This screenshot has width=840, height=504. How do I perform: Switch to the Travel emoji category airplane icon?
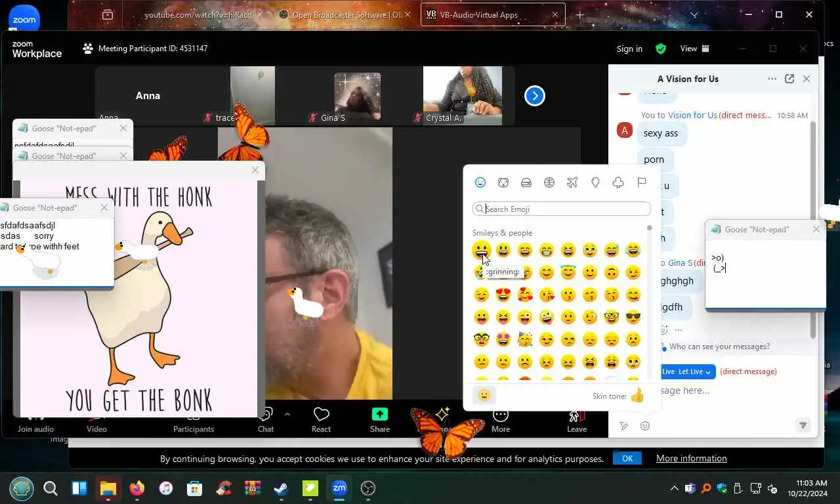pyautogui.click(x=572, y=182)
